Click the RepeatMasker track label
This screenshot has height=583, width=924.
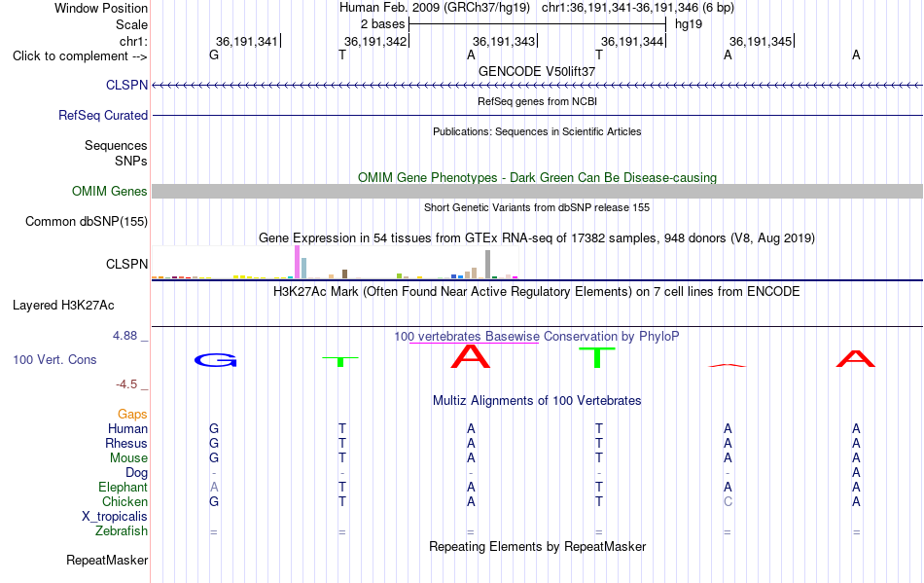(107, 560)
